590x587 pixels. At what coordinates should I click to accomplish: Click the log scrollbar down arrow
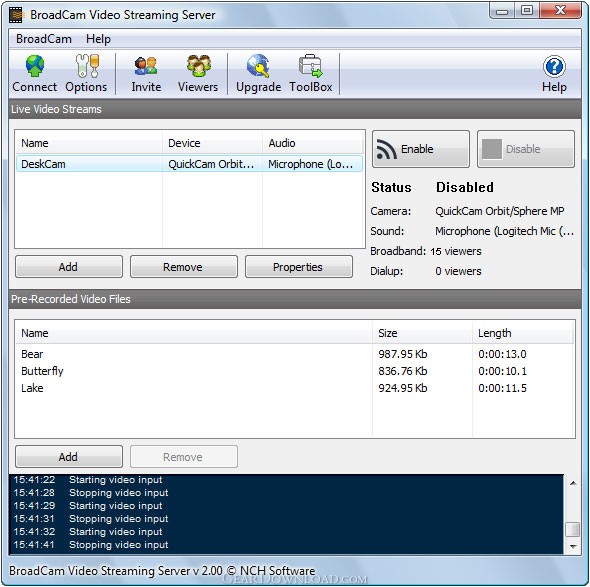[x=573, y=546]
